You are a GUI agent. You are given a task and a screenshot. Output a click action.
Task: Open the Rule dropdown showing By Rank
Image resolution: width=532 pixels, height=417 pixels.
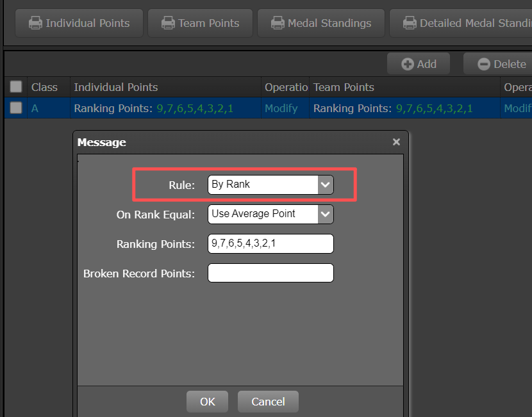pos(266,184)
